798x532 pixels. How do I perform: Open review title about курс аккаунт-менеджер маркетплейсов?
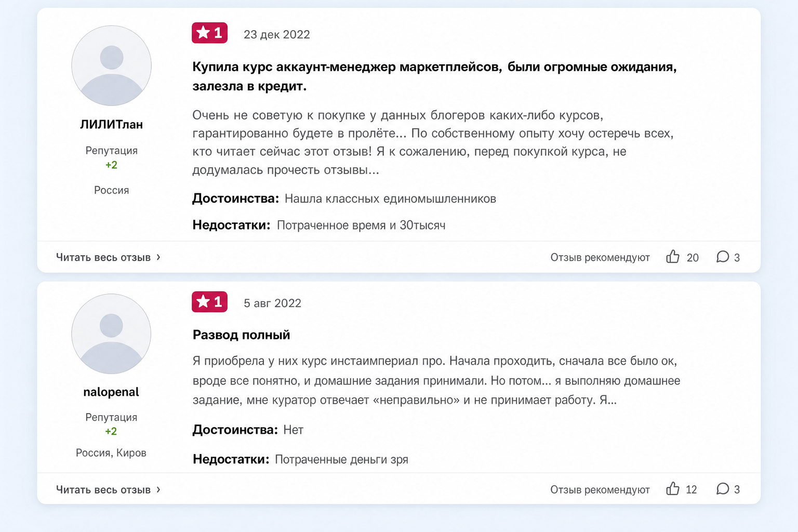[434, 76]
